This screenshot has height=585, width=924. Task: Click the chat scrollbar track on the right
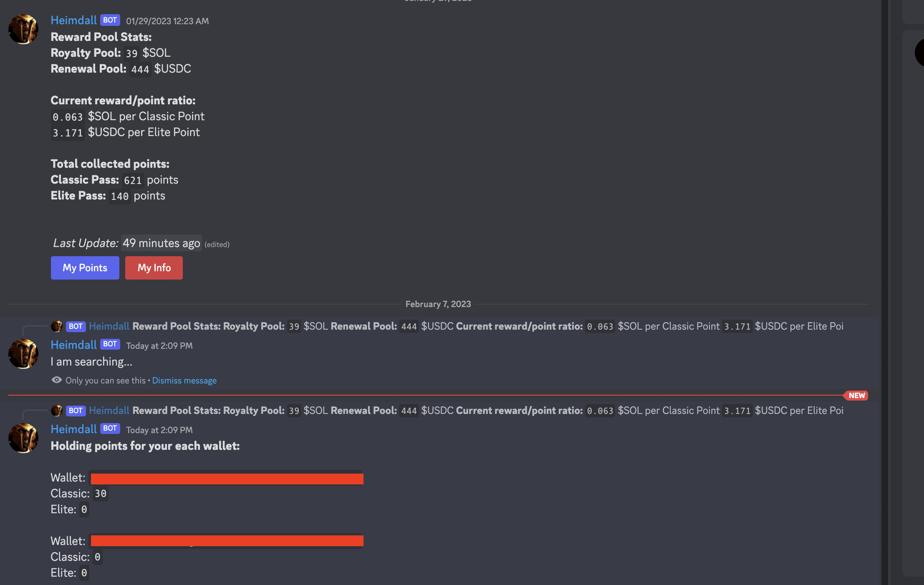pyautogui.click(x=886, y=292)
